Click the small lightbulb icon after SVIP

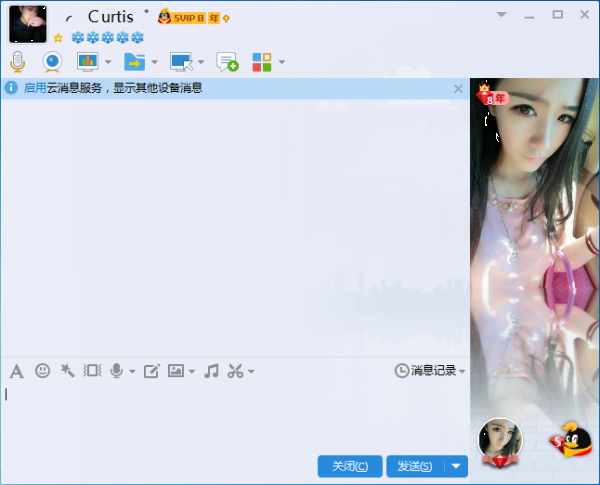(x=226, y=18)
